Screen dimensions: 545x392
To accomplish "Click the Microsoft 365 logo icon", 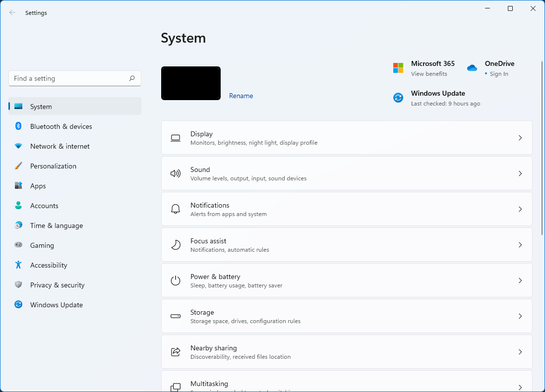I will [398, 68].
